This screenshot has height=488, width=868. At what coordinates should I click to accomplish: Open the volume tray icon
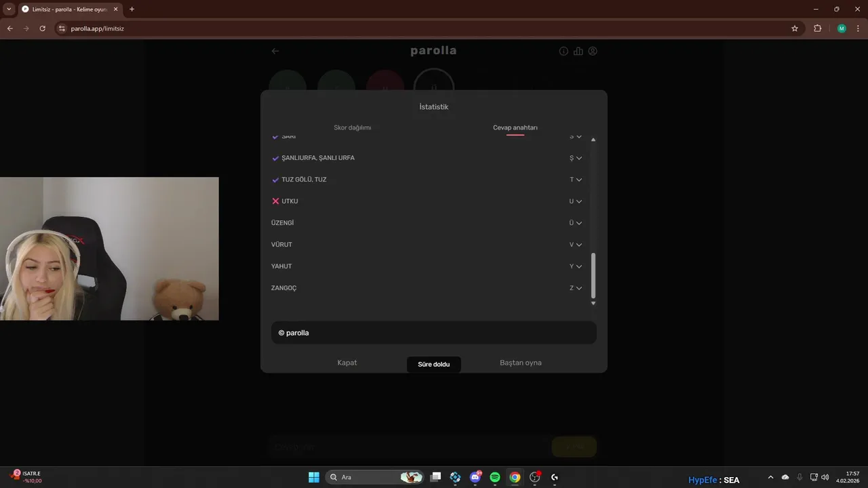point(825,477)
